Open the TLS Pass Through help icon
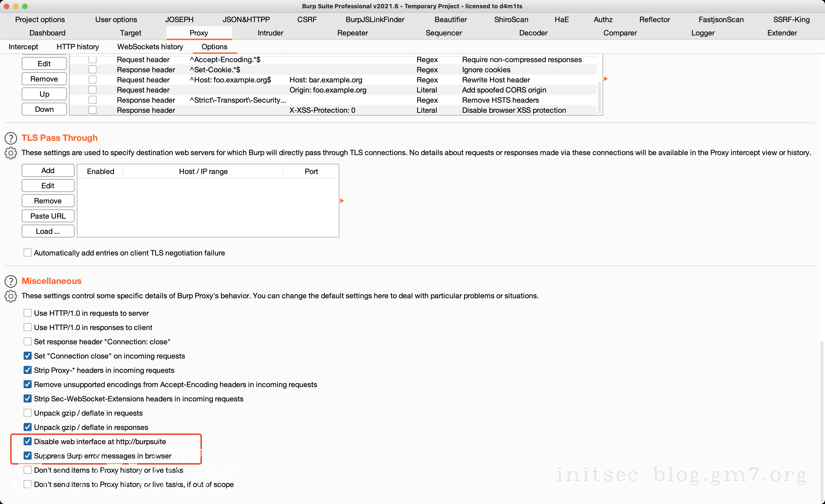 click(x=11, y=138)
